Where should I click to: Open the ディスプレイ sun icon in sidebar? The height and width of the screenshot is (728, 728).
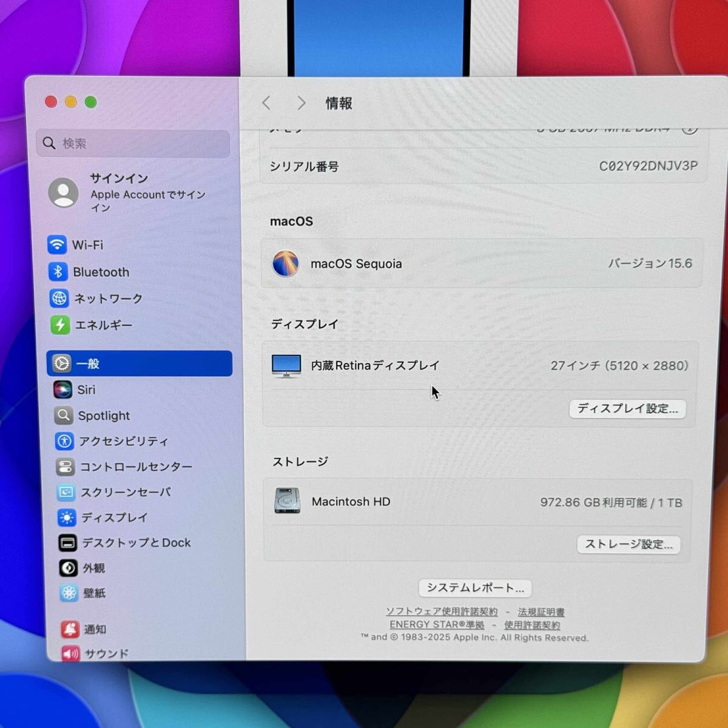pos(67,517)
